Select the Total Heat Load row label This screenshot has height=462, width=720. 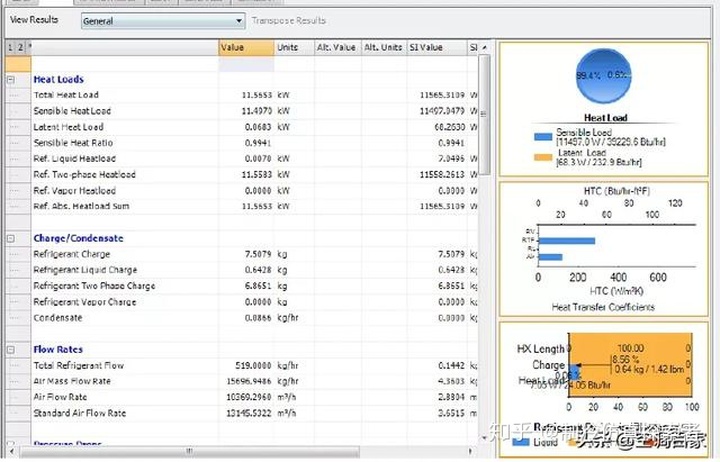click(x=66, y=95)
